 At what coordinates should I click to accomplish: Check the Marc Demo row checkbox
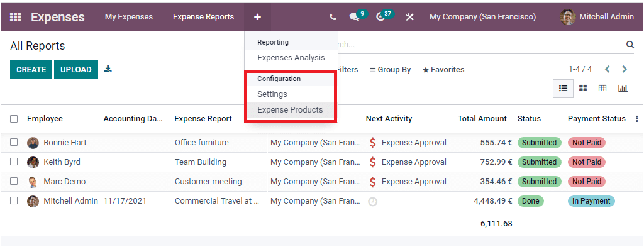click(x=14, y=181)
